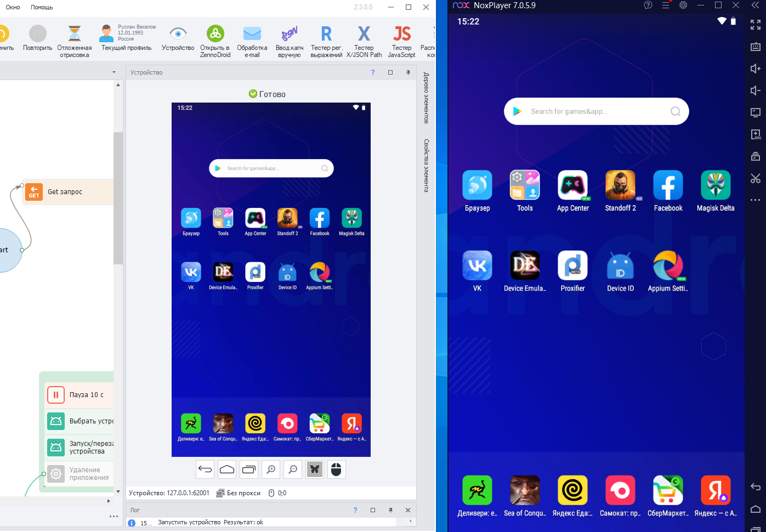Open Facebook app in NoxPlayer
Screen dimensions: 766x532
pyautogui.click(x=668, y=191)
